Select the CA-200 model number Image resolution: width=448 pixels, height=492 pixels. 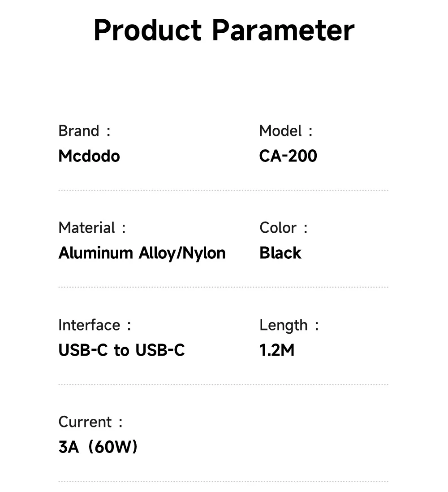(x=288, y=156)
